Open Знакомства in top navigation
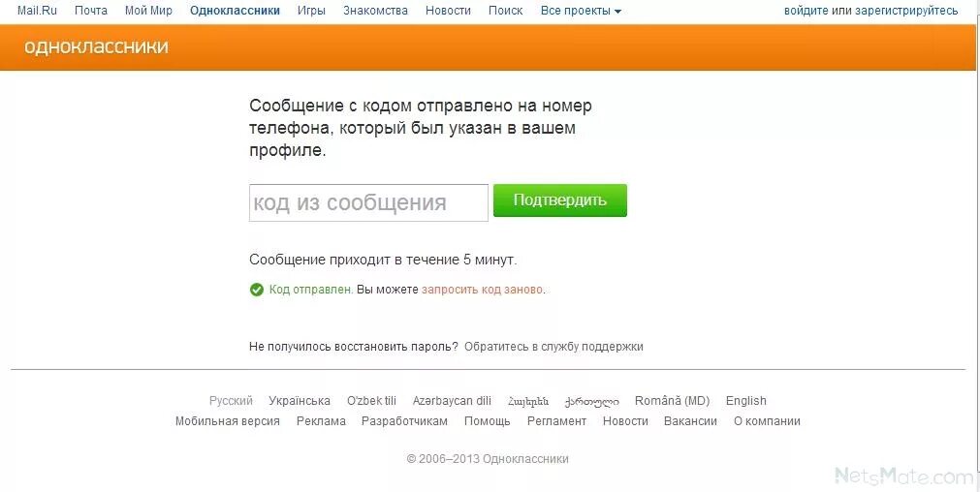 [x=375, y=11]
